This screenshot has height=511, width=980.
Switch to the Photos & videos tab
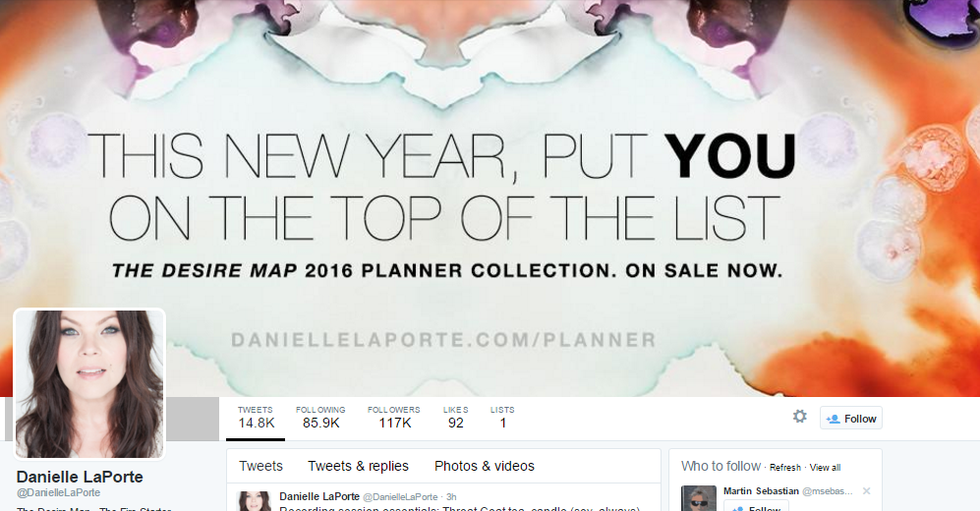485,466
